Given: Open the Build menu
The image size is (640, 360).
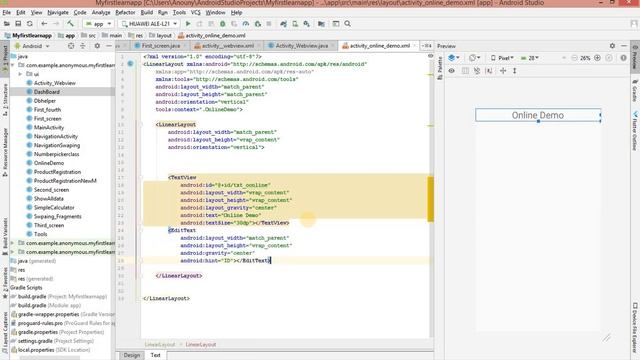Looking at the screenshot, I should point(147,13).
